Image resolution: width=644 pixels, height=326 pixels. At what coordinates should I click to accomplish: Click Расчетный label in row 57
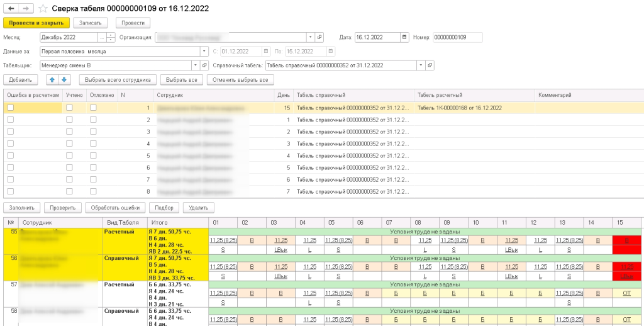[x=119, y=284]
